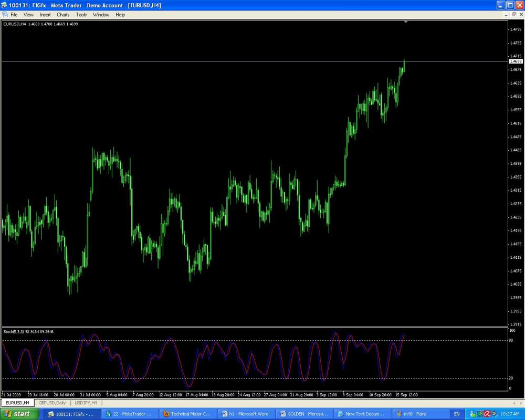Open the Help menu
This screenshot has height=420, width=525.
coord(120,15)
